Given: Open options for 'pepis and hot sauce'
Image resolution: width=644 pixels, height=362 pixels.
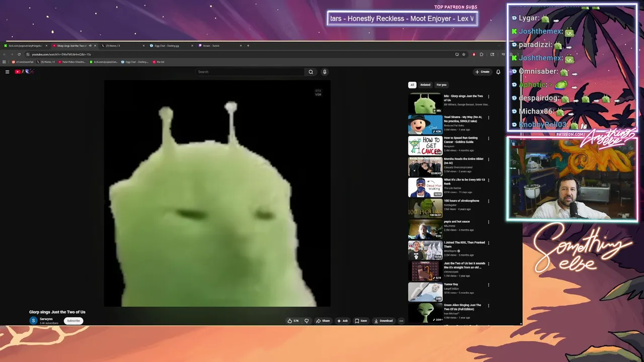Looking at the screenshot, I should coord(489,222).
